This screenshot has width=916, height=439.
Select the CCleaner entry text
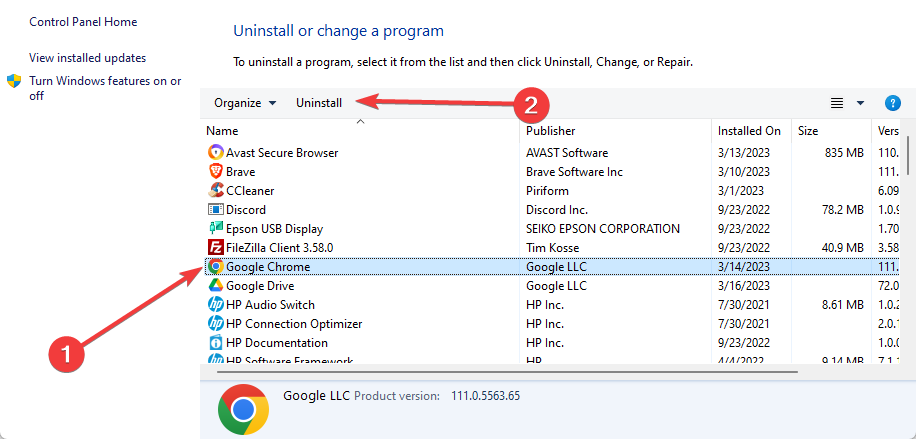point(250,191)
